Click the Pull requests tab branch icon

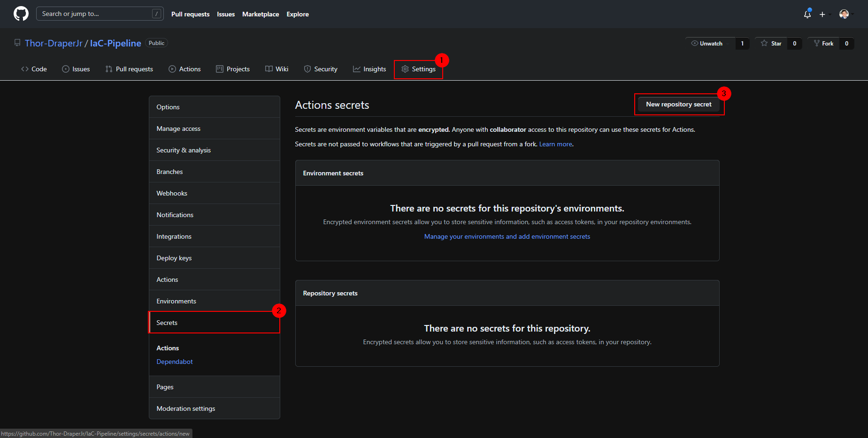coord(109,69)
